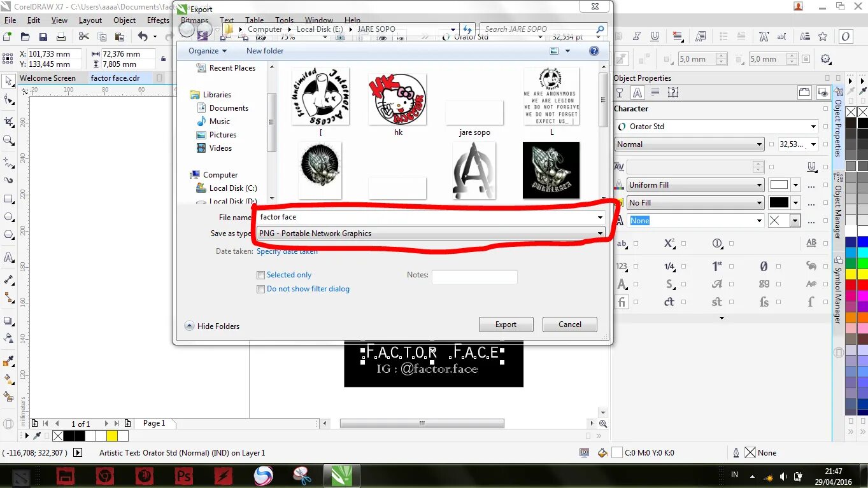Click the Export button
This screenshot has width=868, height=488.
(506, 324)
